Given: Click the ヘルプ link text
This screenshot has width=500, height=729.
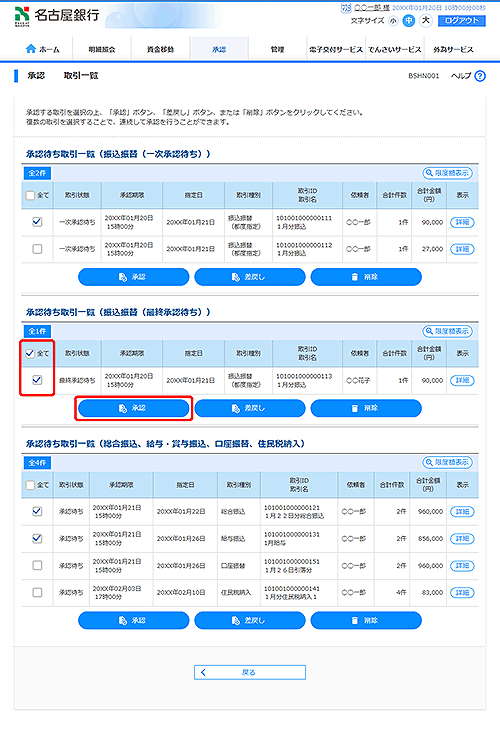Looking at the screenshot, I should (x=461, y=76).
